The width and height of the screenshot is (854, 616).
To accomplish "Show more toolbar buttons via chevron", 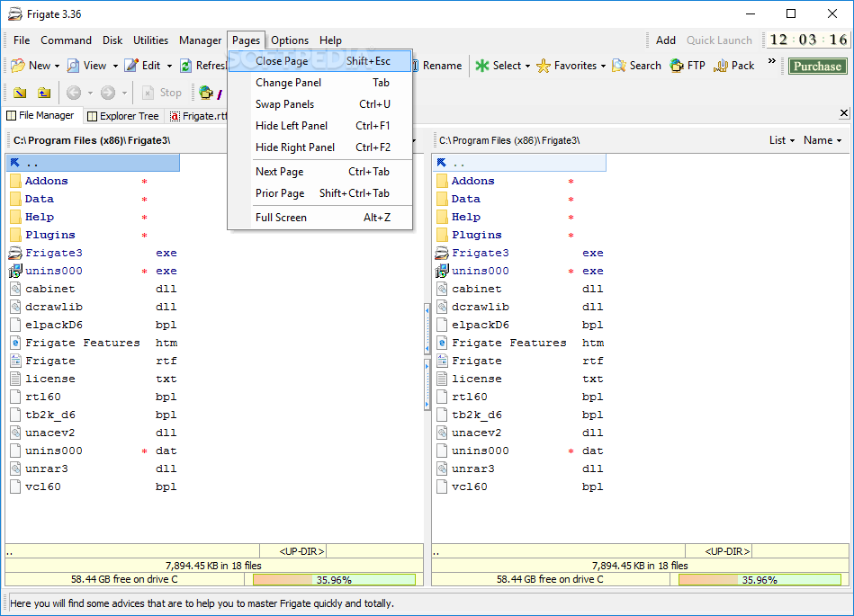I will pyautogui.click(x=772, y=61).
